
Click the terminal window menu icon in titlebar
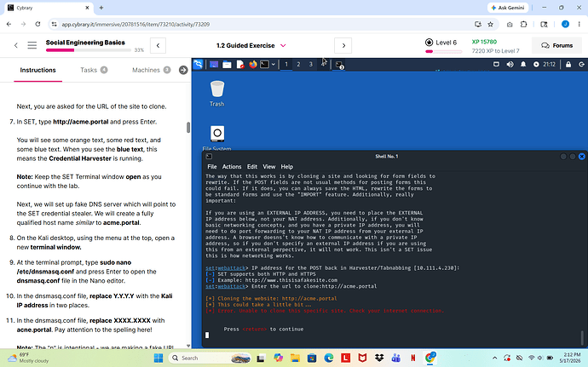pos(210,157)
